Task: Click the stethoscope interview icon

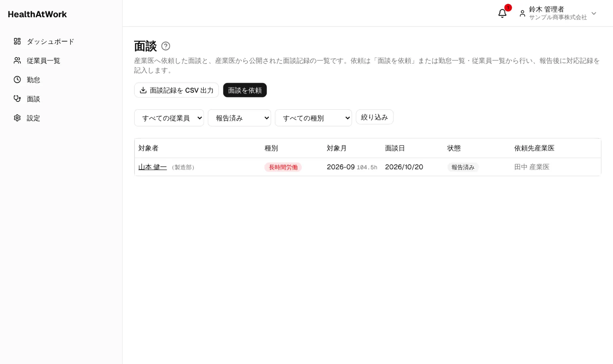Action: (17, 98)
